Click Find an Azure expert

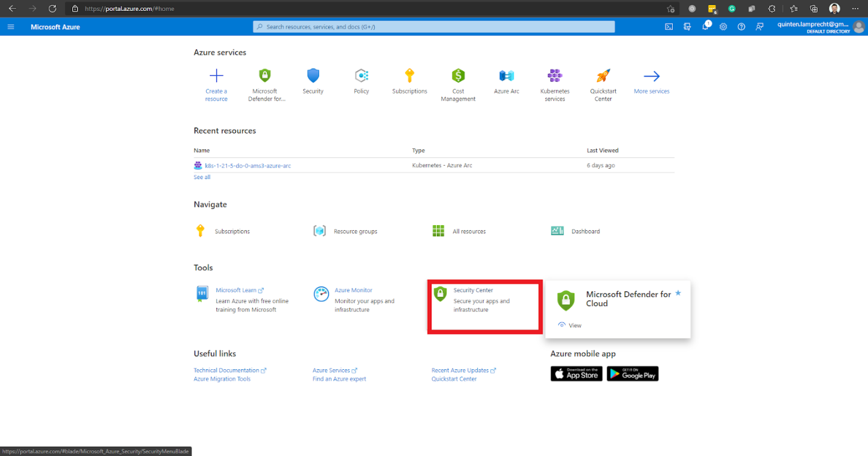[x=339, y=379]
